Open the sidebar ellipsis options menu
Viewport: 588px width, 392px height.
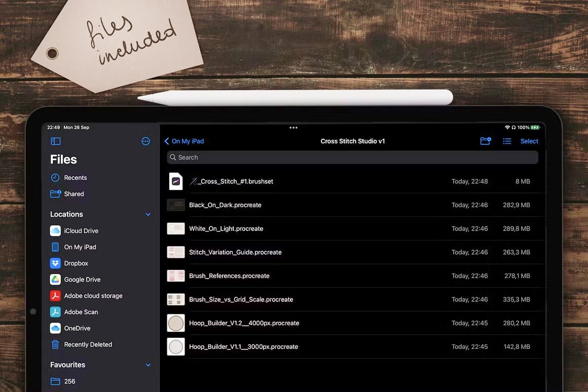[146, 141]
